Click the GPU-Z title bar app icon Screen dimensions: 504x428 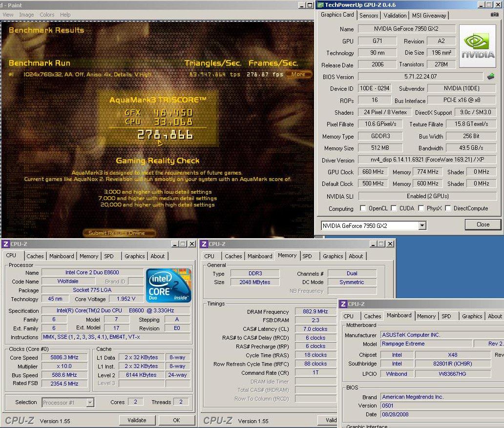(x=320, y=5)
